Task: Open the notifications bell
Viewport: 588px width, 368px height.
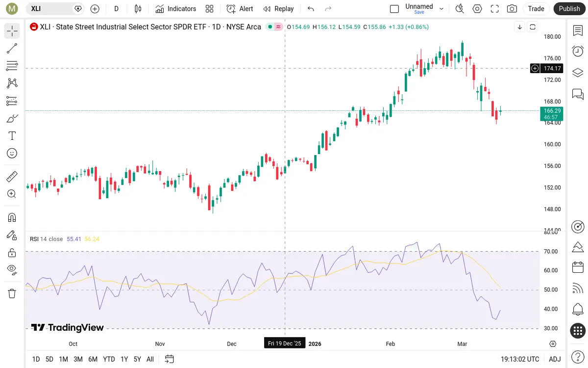Action: pyautogui.click(x=578, y=310)
